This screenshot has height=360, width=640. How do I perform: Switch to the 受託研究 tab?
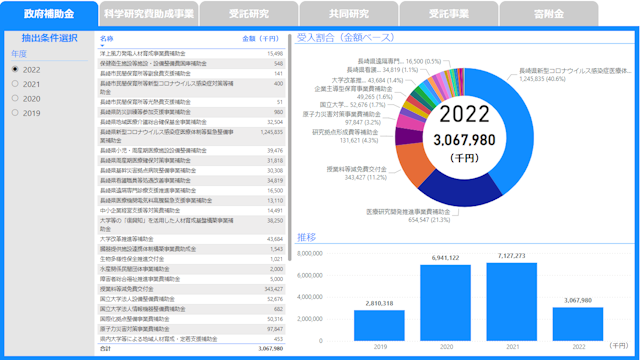(249, 14)
